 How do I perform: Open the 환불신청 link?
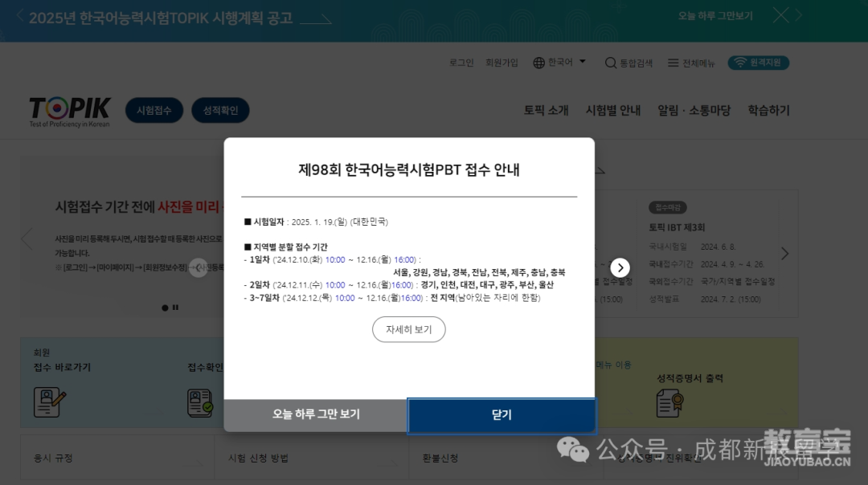coord(440,458)
